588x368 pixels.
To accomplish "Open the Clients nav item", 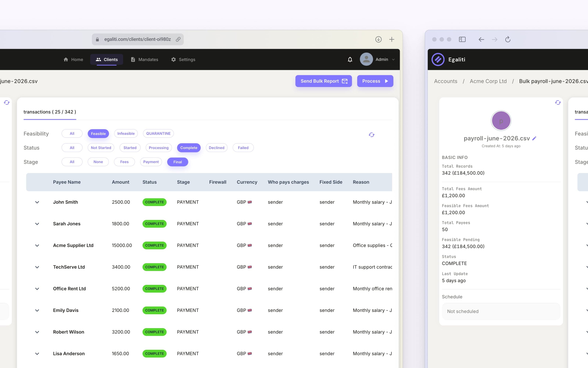I will coord(107,60).
